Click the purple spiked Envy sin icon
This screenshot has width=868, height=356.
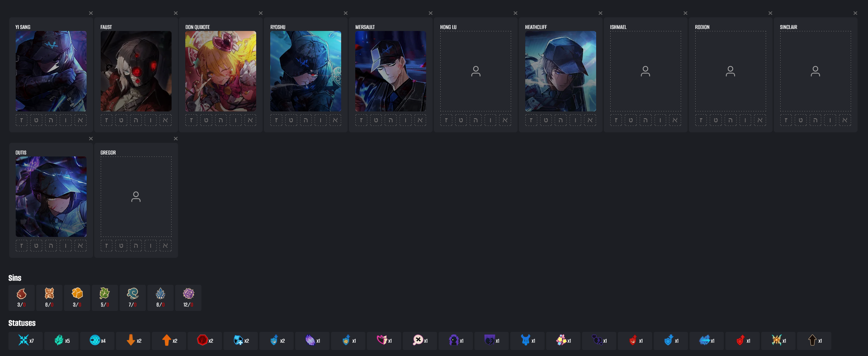coord(188,294)
